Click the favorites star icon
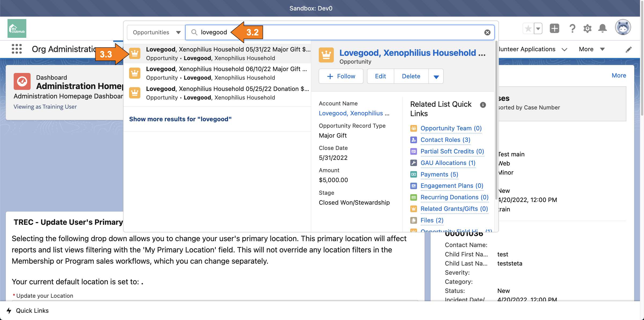 point(528,28)
